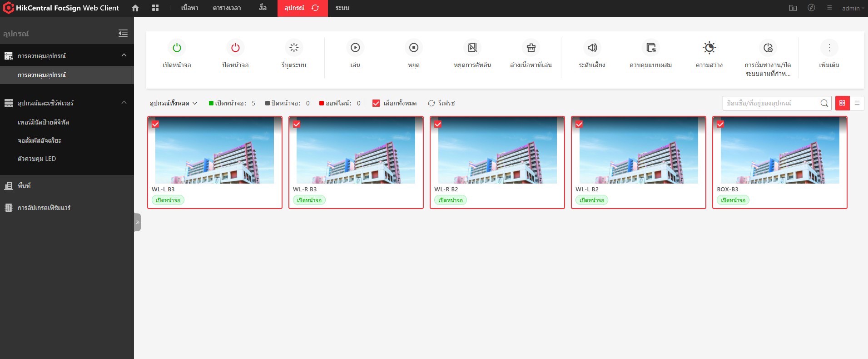Select LED controller in sidebar
Viewport: 868px width, 359px height.
click(x=37, y=159)
